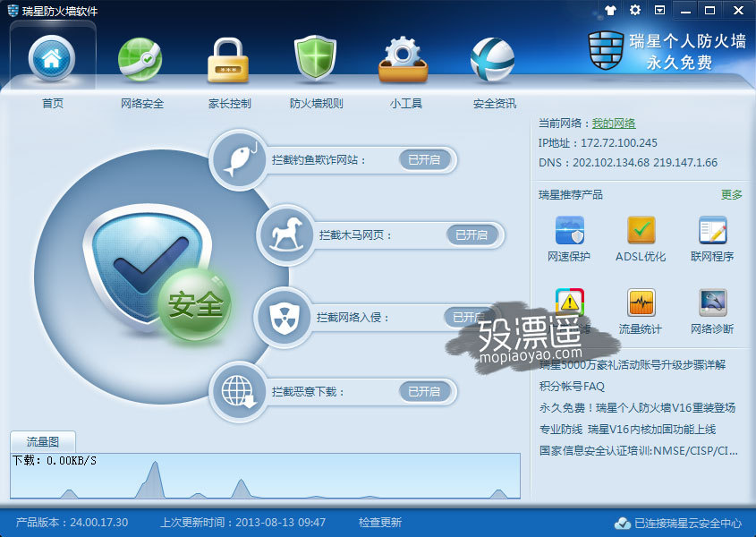Click the DNS address line
The height and width of the screenshot is (537, 756).
tap(628, 163)
